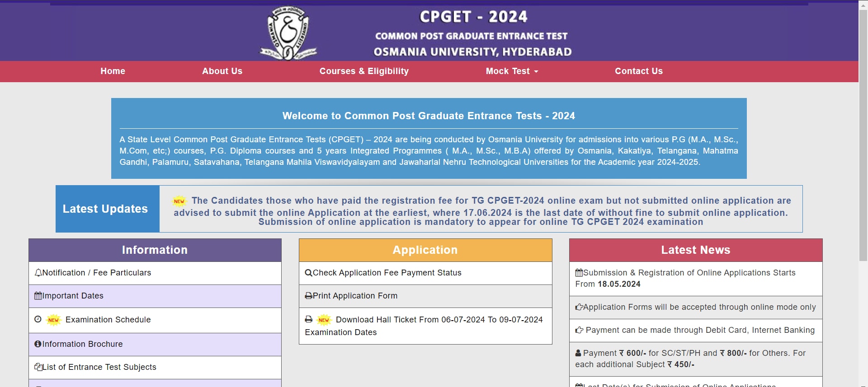Click 'Application Forms will be accepted through online mode only'
The height and width of the screenshot is (387, 868).
(x=699, y=307)
